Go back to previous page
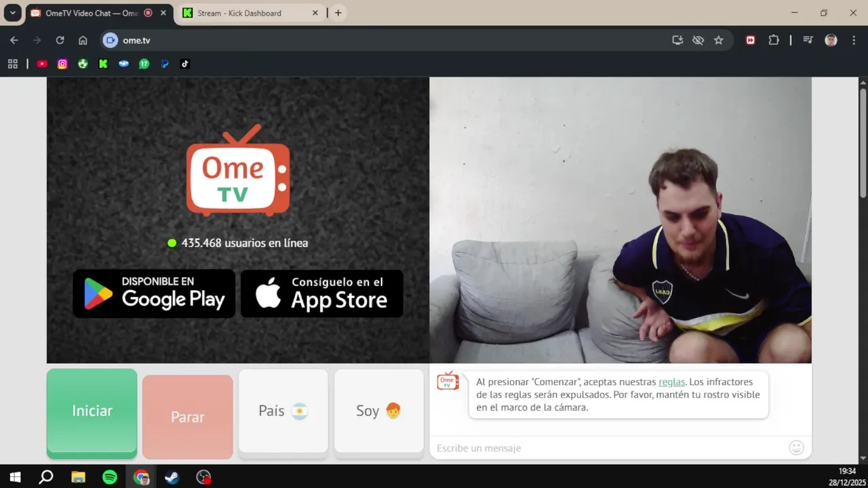The image size is (868, 488). point(14,41)
